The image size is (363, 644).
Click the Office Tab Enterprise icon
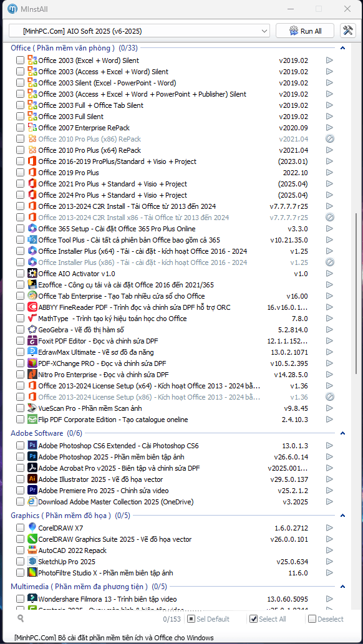tap(32, 296)
